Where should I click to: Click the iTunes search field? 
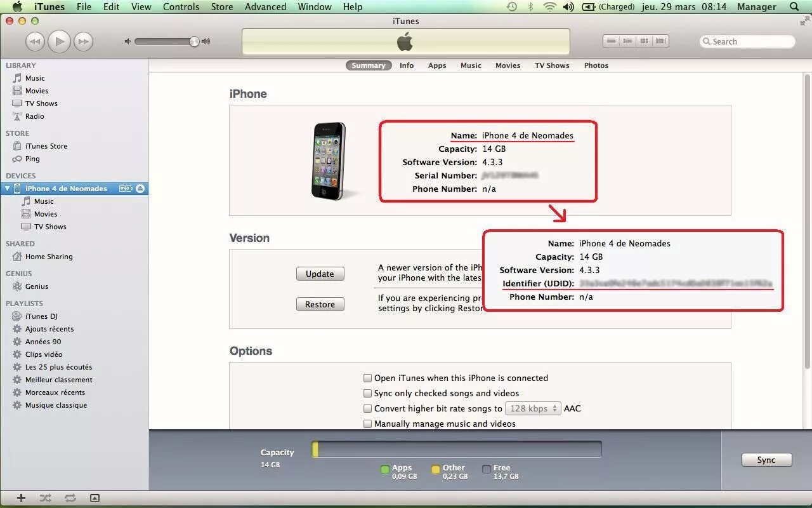747,41
